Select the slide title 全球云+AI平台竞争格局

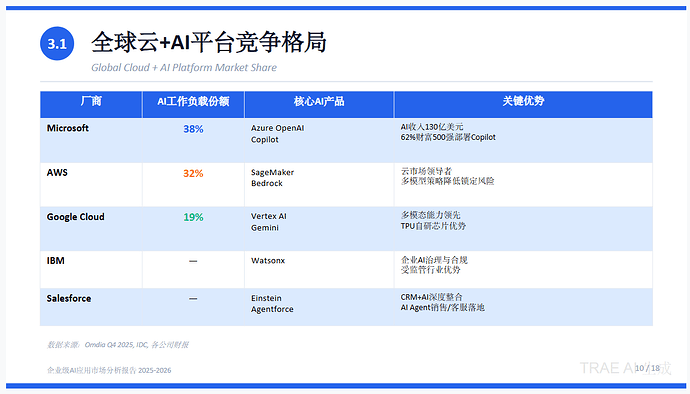coord(209,43)
